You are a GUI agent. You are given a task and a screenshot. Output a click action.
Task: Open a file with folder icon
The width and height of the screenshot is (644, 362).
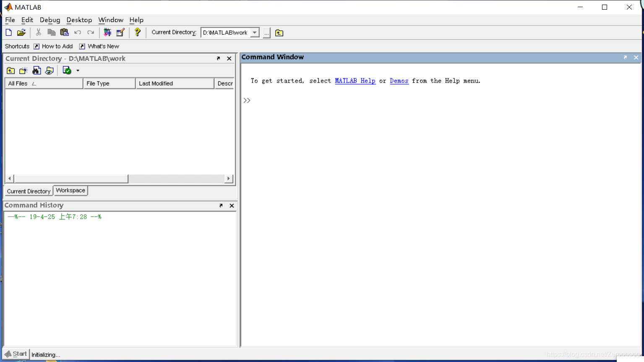click(21, 32)
